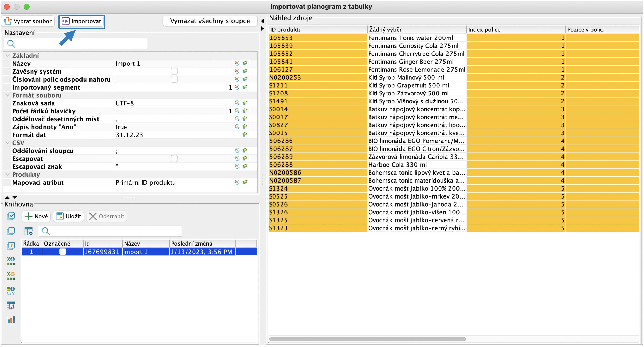Image resolution: width=644 pixels, height=347 pixels.
Task: Click the Excel settings icon with orange gear
Action: (x=11, y=276)
